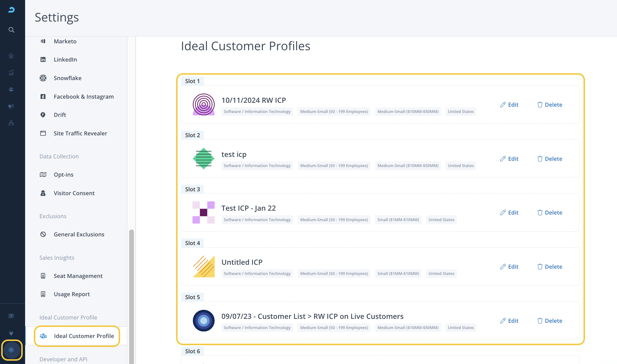Screen dimensions: 617x364
Task: Open the Marketo settings page
Action: 65,41
